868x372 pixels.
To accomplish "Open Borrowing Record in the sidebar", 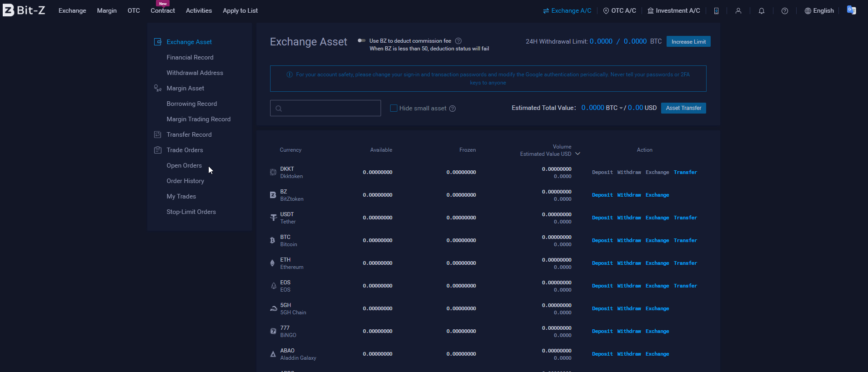I will [x=191, y=104].
